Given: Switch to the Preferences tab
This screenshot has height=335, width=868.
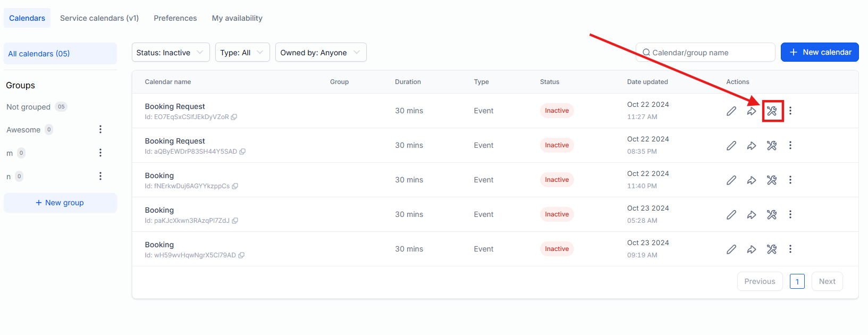Looking at the screenshot, I should pos(175,18).
